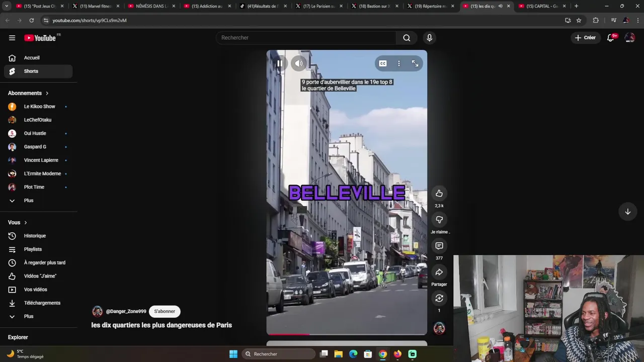Dislike the Short with thumbs down

[x=439, y=220]
